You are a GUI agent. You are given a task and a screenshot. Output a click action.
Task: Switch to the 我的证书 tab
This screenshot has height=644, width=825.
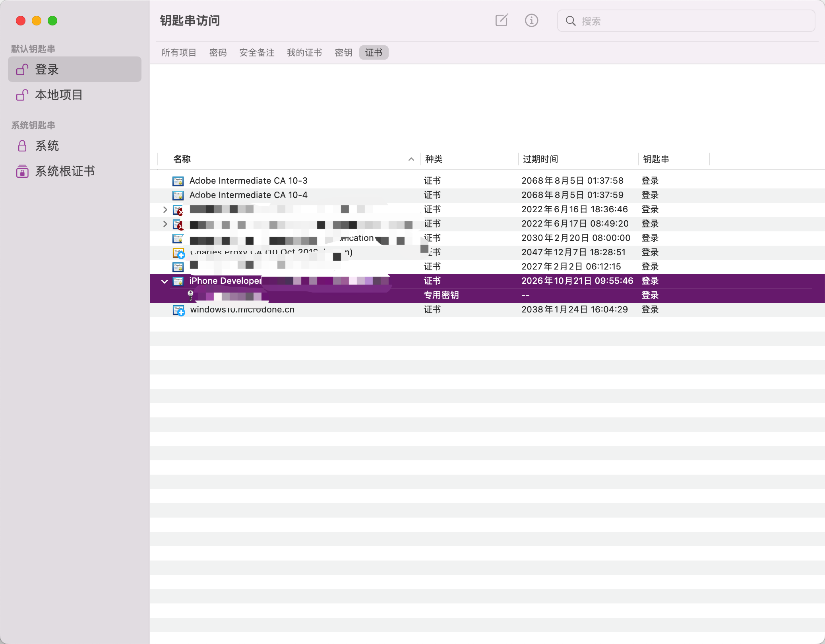[304, 52]
